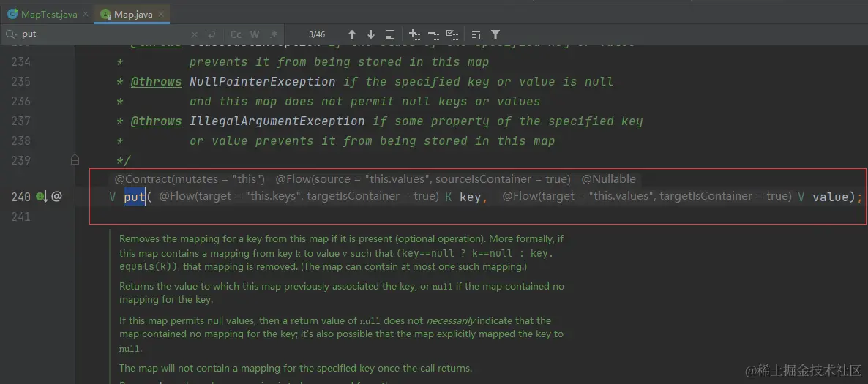Open the search filter funnel options

tap(495, 34)
